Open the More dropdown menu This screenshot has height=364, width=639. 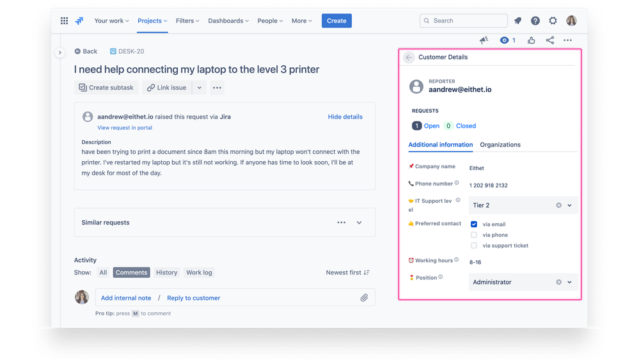(301, 20)
